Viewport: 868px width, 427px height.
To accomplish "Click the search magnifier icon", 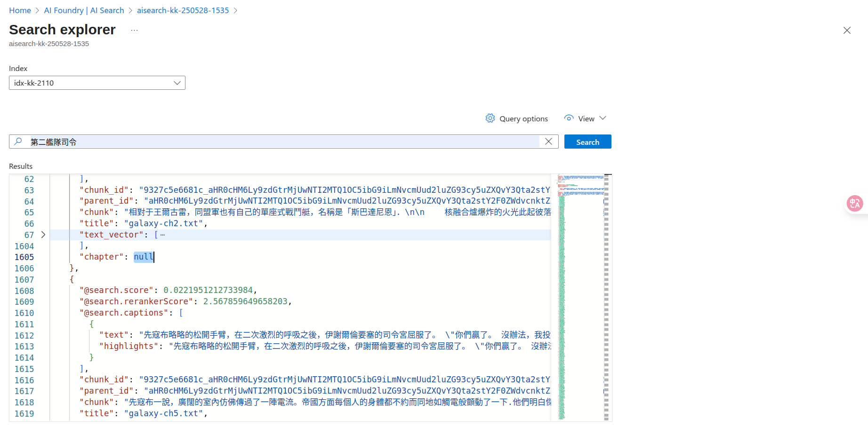I will pyautogui.click(x=19, y=141).
